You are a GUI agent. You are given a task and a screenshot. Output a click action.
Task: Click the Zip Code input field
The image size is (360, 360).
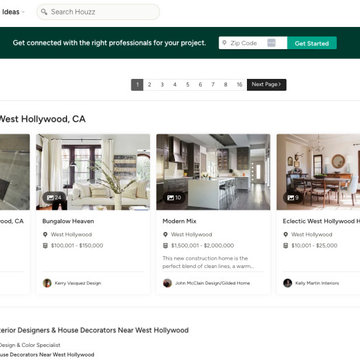click(253, 43)
